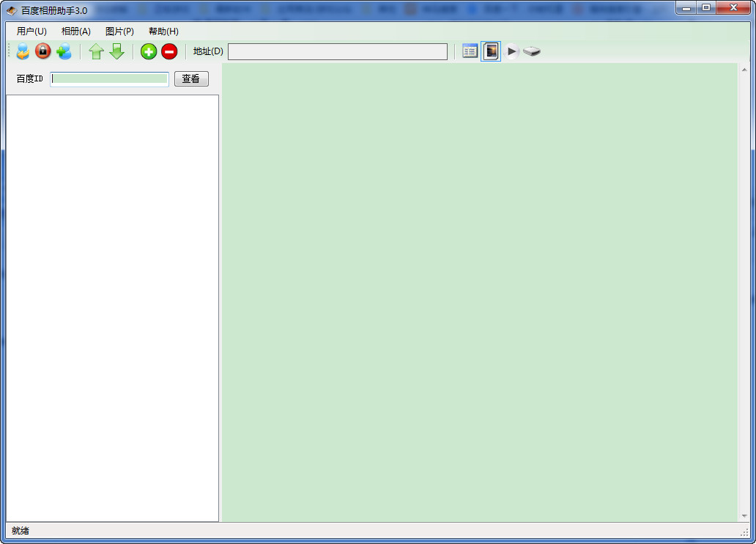Open the 相册(A) menu

click(76, 32)
